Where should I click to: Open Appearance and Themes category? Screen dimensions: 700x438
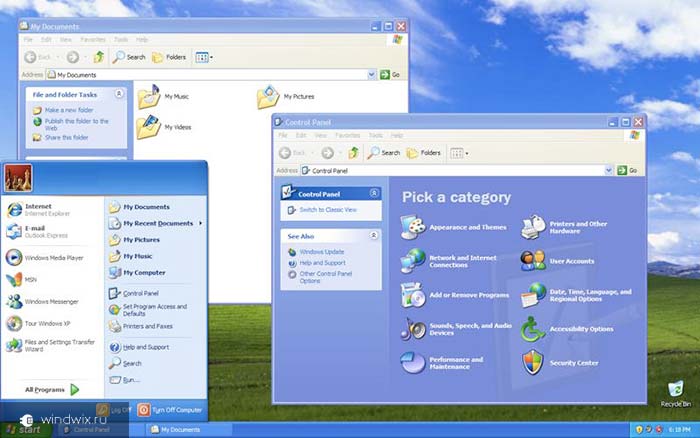[454, 227]
